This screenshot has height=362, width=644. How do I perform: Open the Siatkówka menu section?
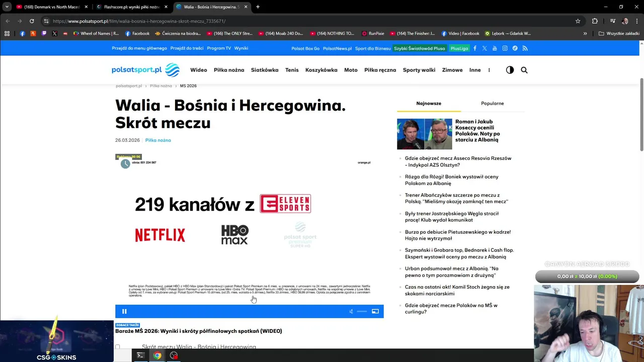tap(265, 70)
